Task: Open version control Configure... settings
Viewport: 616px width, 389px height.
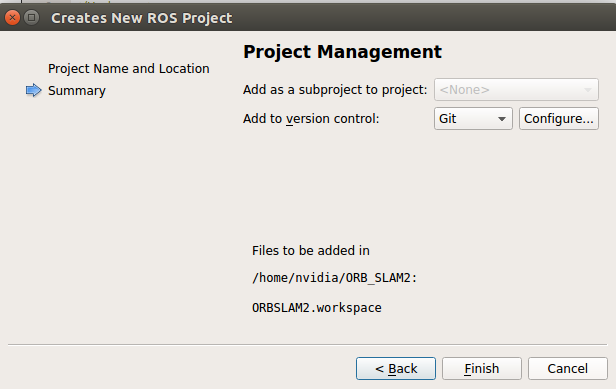Action: pos(559,119)
